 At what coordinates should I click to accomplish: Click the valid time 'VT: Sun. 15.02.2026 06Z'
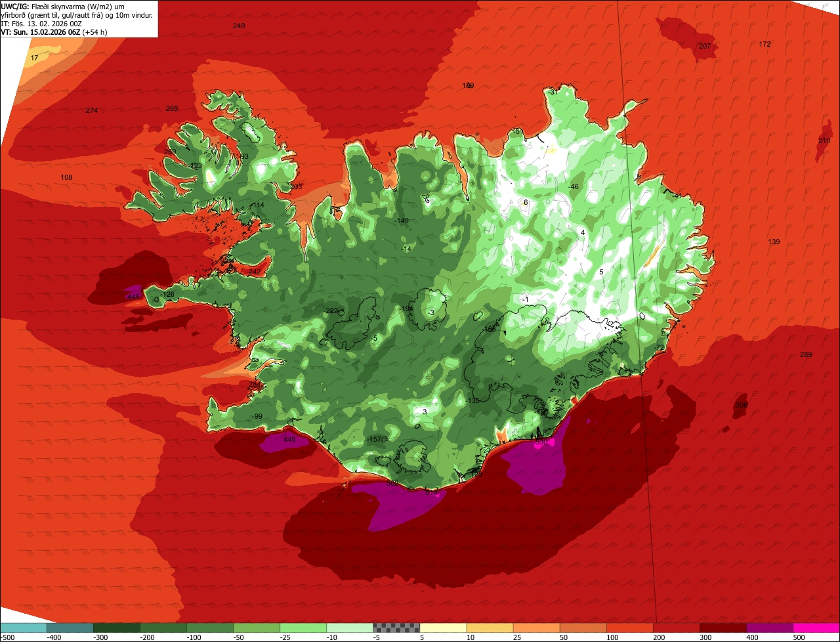(x=41, y=32)
